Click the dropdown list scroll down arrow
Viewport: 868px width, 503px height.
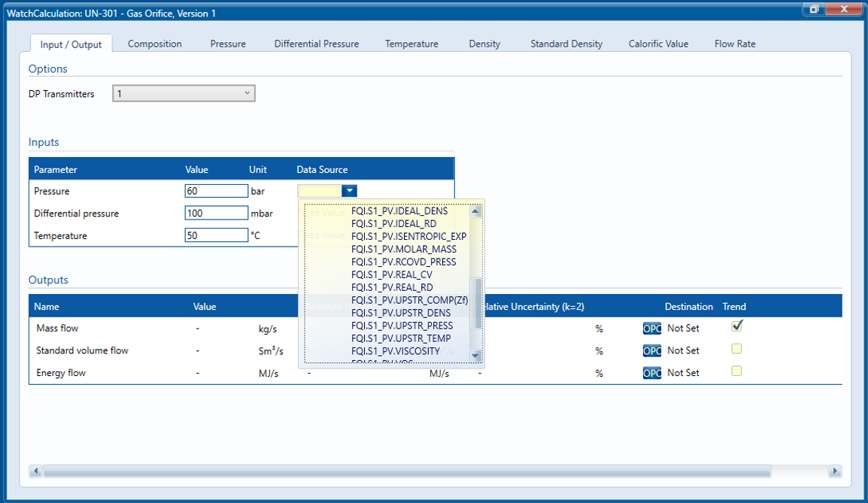pyautogui.click(x=475, y=355)
